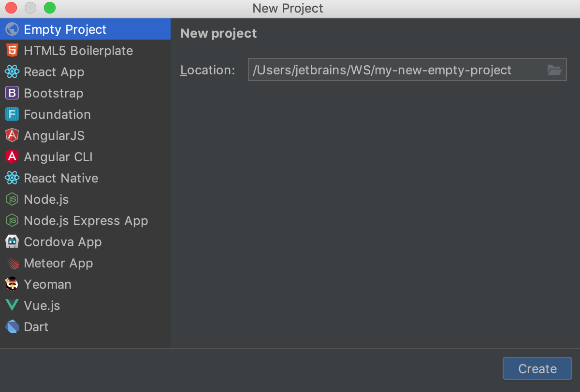Image resolution: width=580 pixels, height=392 pixels.
Task: Click the Empty Project globe icon
Action: (12, 29)
